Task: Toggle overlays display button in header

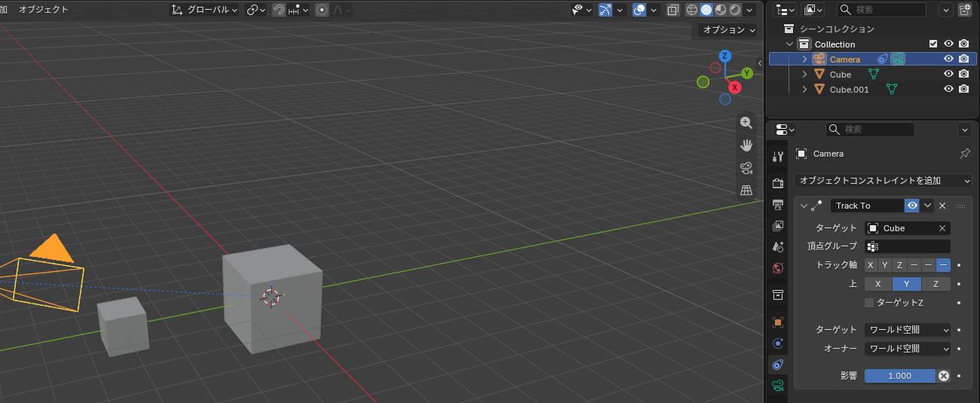Action: (x=639, y=10)
